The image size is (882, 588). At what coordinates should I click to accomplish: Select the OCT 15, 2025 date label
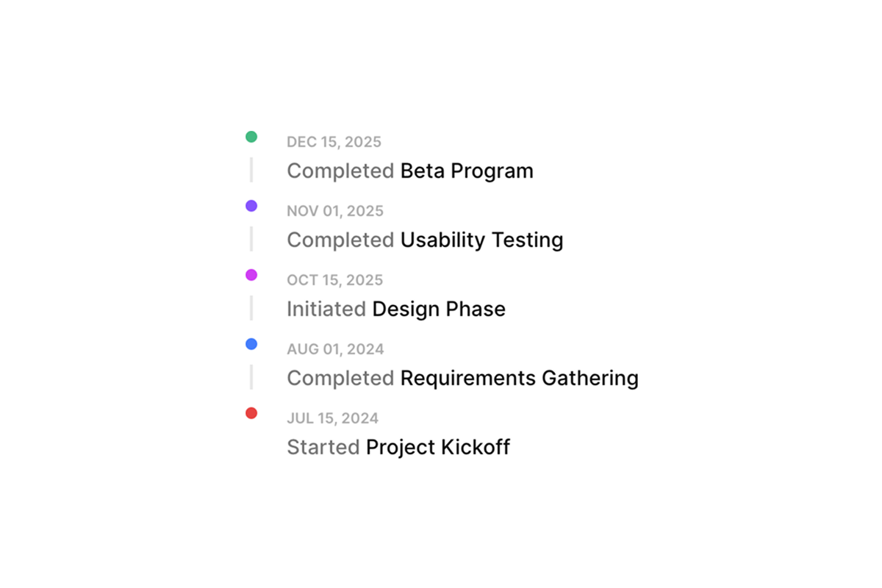point(334,280)
